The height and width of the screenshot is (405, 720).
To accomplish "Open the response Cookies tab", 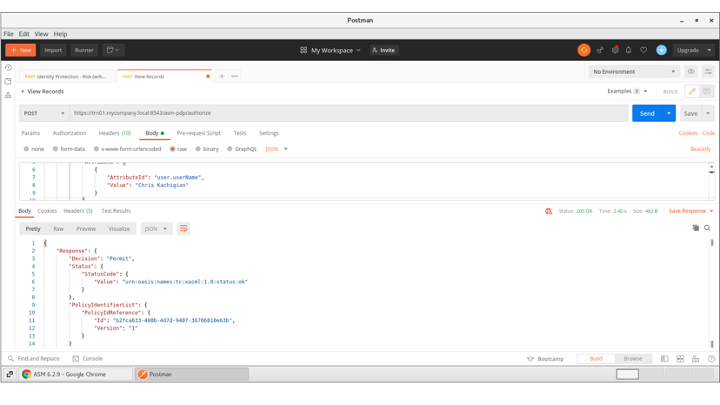I will coord(47,211).
